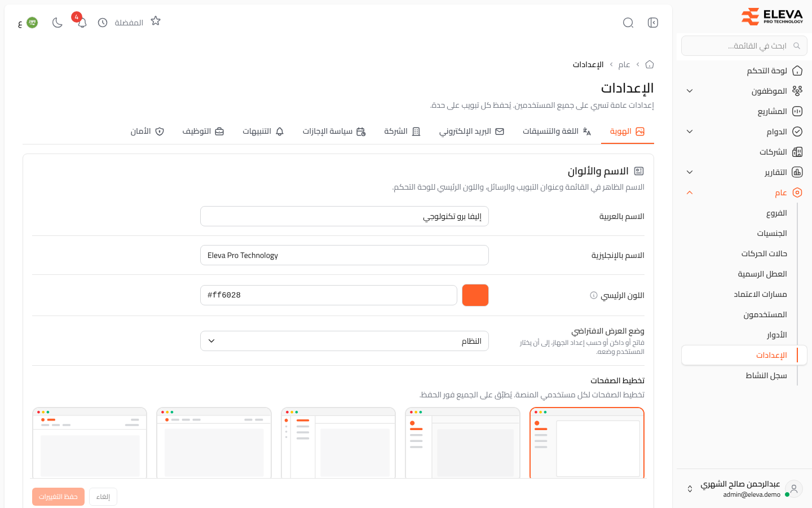
Task: Select the الهوية tab
Action: pos(628,132)
